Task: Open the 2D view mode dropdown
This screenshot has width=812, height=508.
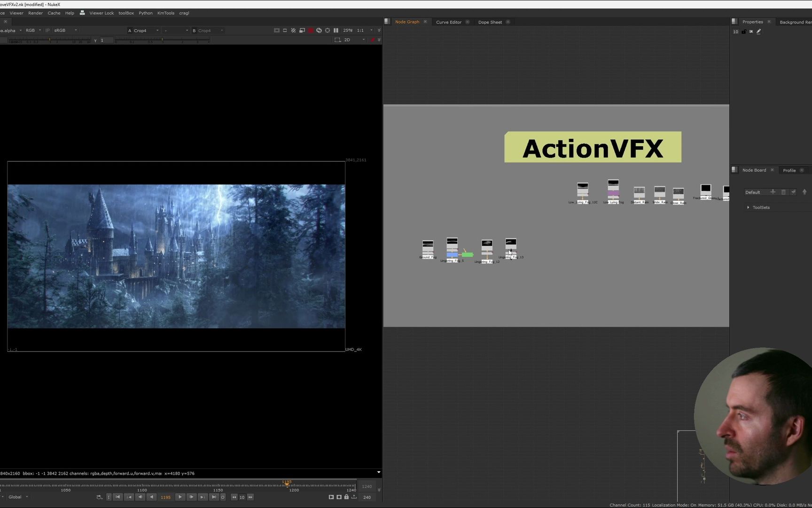Action: (354, 40)
